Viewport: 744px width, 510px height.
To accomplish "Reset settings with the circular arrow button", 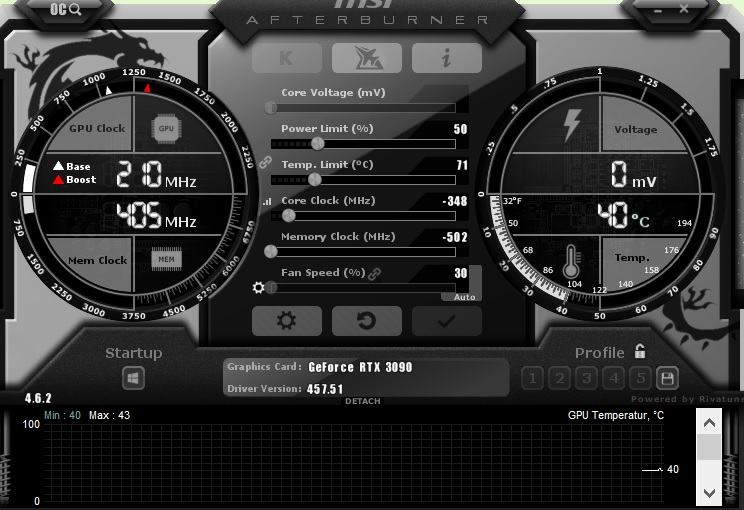I will [367, 321].
